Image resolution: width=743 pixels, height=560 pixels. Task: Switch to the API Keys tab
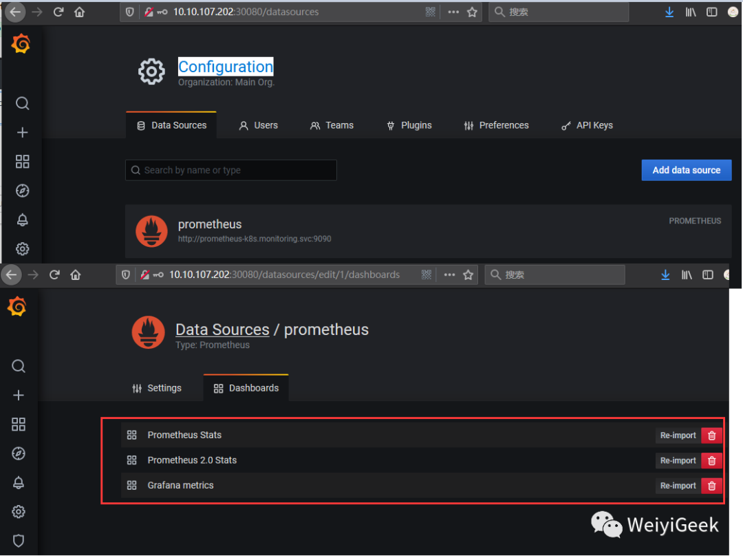[x=587, y=125]
